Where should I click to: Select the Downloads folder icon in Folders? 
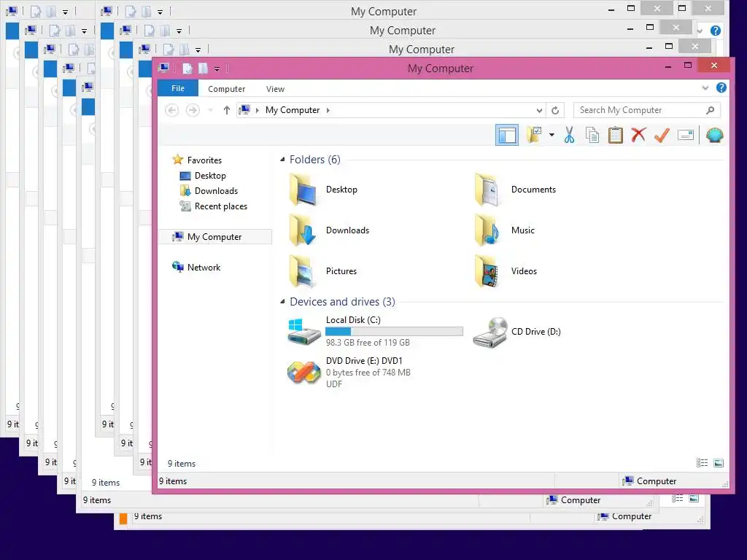(x=303, y=230)
